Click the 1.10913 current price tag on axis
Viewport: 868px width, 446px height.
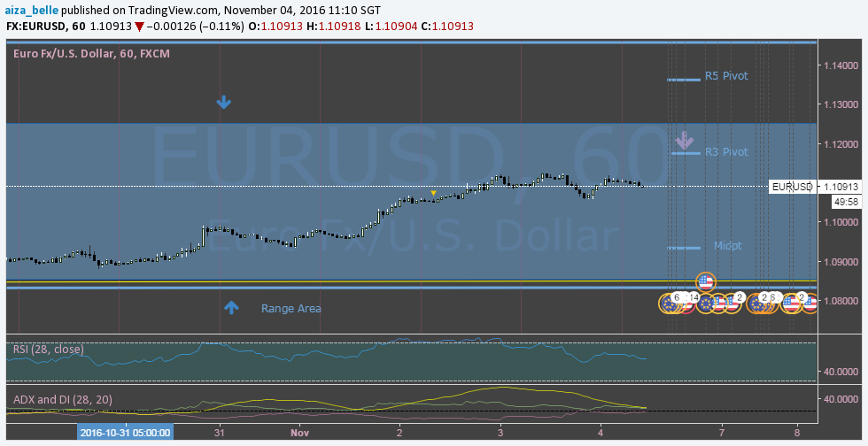pos(841,187)
